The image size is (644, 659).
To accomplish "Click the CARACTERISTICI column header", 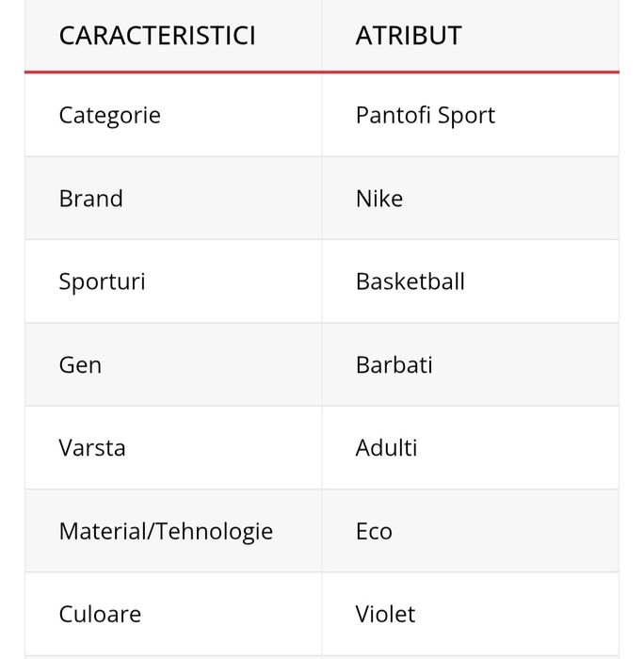I will point(156,36).
